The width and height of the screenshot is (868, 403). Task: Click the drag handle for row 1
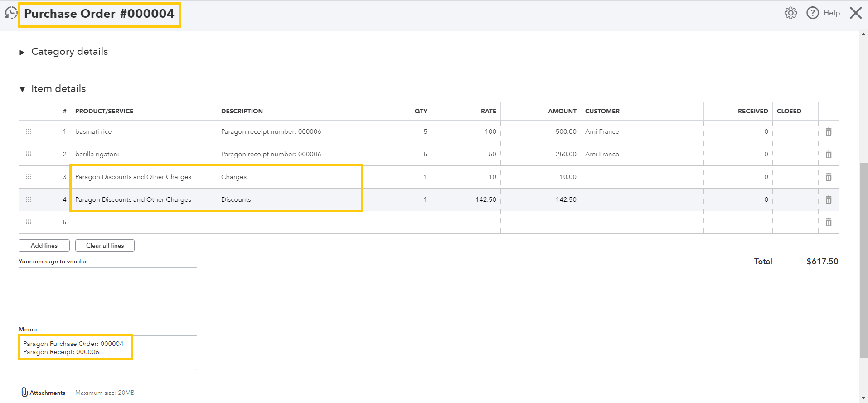coord(29,132)
